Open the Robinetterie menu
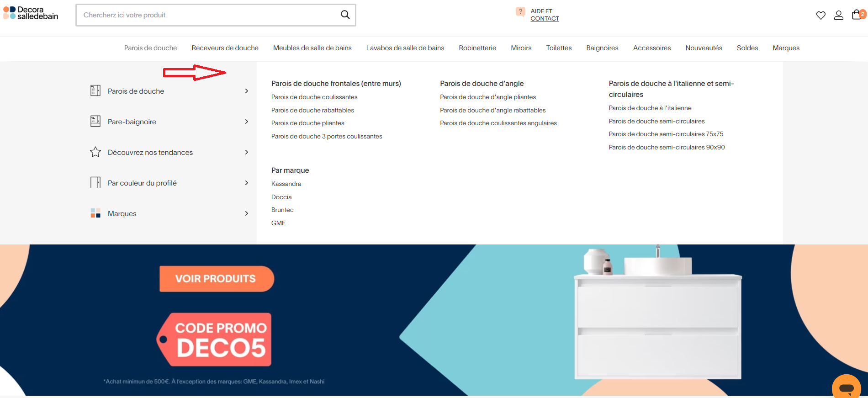 [477, 48]
